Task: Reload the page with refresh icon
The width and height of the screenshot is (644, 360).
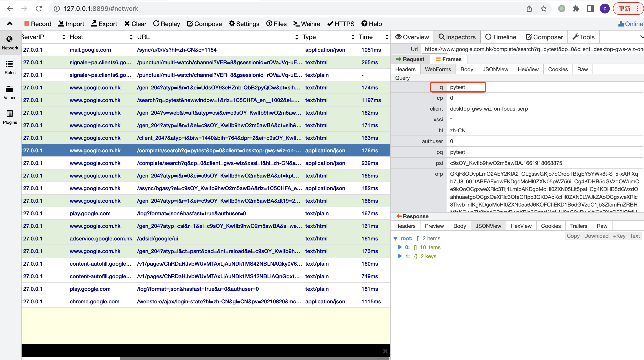Action: pos(39,9)
